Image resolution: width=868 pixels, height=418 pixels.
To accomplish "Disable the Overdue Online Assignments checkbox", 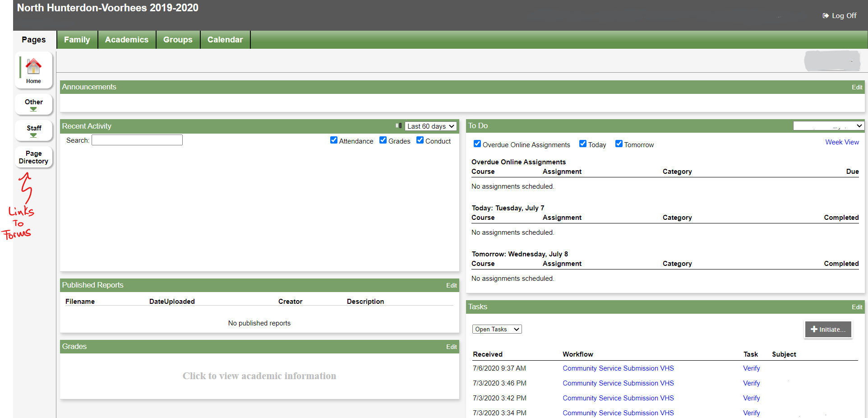I will coord(477,144).
